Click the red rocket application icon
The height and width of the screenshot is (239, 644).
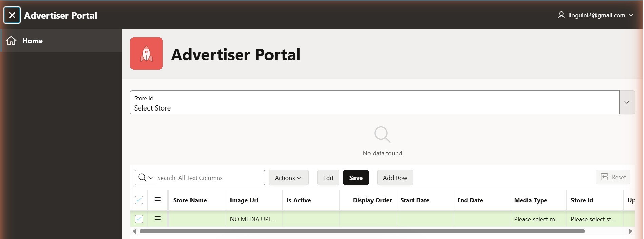click(146, 54)
